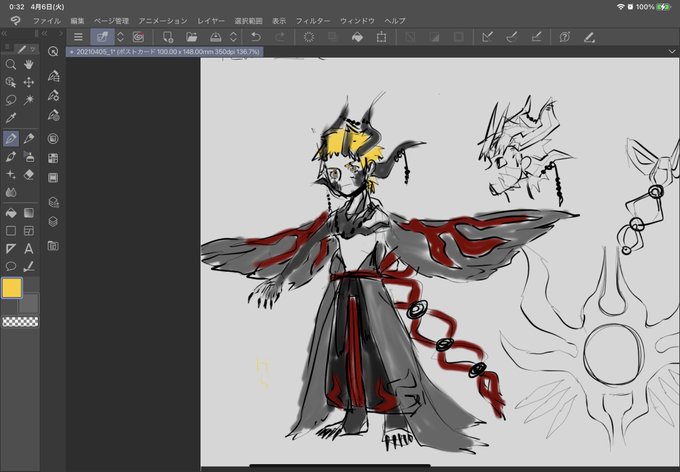Screen dimensions: 680x472
Task: Switch to the 20210405_1 canvas tab
Action: pos(165,52)
